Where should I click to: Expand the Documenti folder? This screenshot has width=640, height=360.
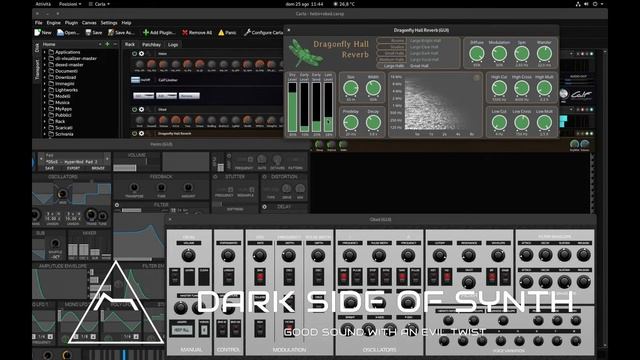pyautogui.click(x=45, y=71)
